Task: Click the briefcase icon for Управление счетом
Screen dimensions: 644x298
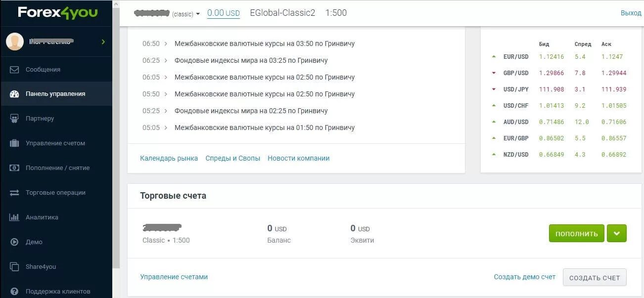Action: point(14,143)
